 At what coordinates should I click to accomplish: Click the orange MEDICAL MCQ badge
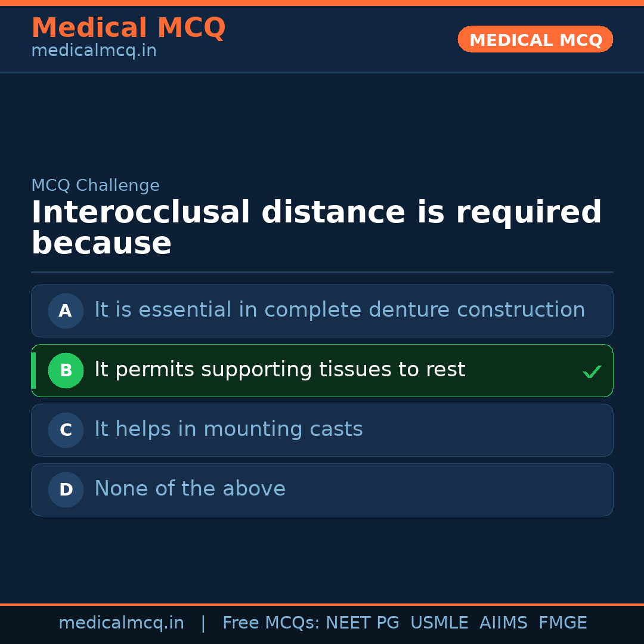[535, 39]
